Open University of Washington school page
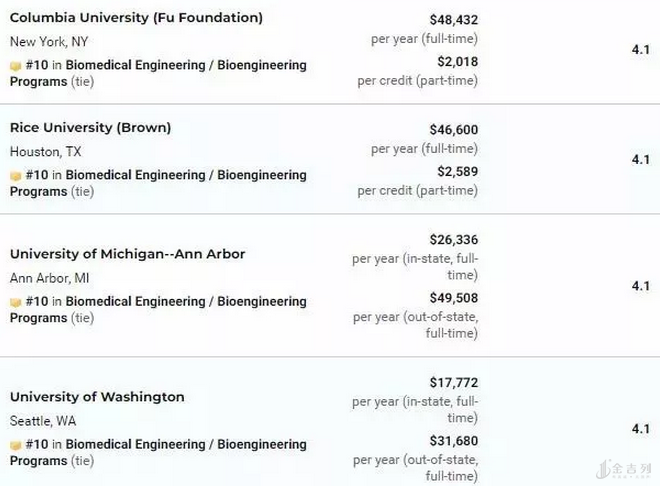660x489 pixels. [x=97, y=397]
